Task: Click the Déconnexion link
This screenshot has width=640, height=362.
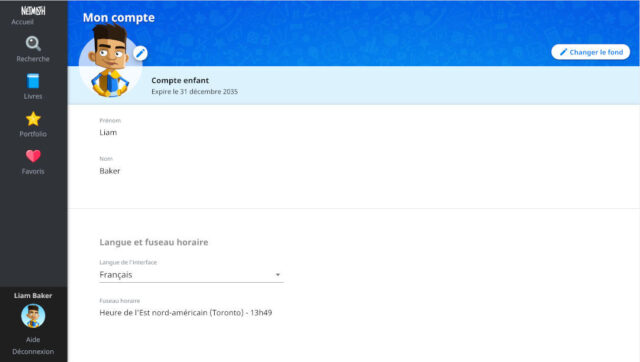Action: coord(33,351)
